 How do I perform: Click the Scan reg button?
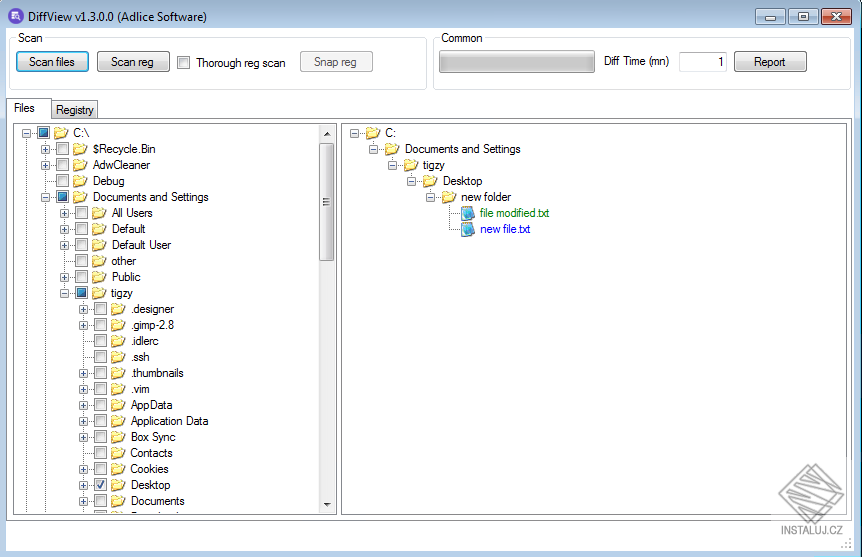point(133,62)
